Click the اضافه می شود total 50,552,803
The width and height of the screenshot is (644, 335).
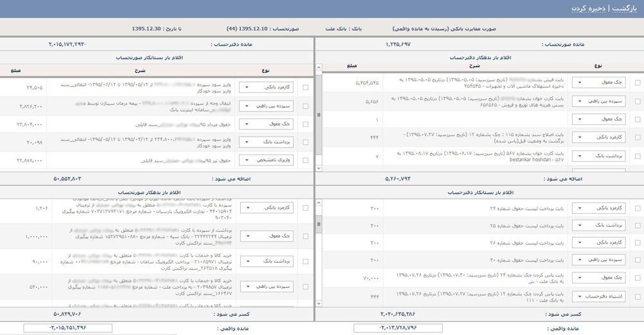pos(68,179)
